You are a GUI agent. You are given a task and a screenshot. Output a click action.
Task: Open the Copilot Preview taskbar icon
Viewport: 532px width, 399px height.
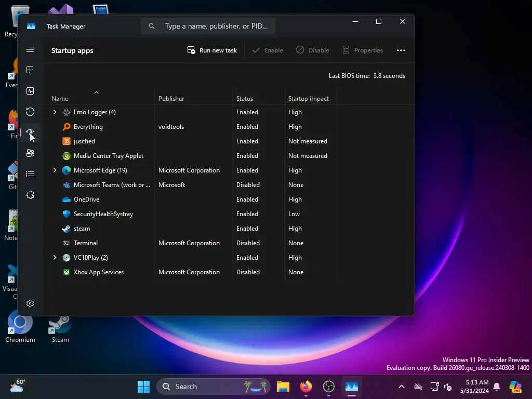pyautogui.click(x=515, y=387)
